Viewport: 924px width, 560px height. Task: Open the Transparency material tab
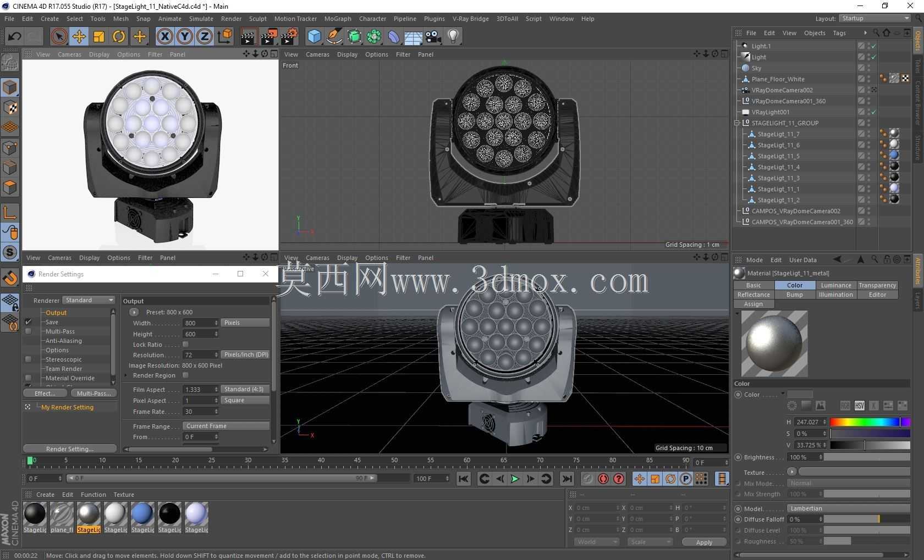coord(877,285)
